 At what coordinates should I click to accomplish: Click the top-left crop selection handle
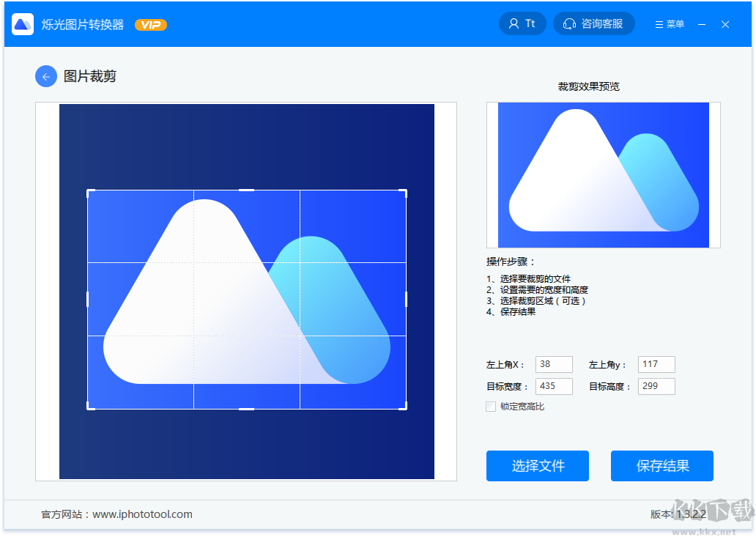[x=89, y=192]
